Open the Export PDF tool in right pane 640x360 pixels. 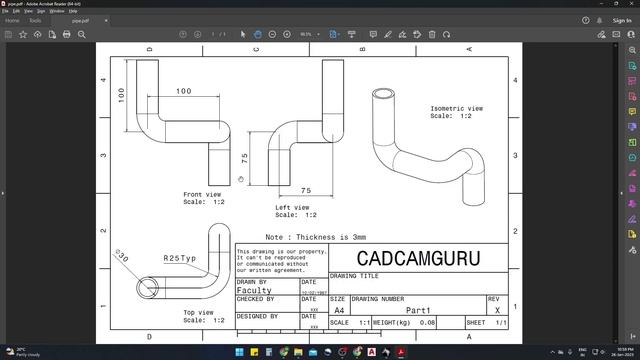coord(632,66)
